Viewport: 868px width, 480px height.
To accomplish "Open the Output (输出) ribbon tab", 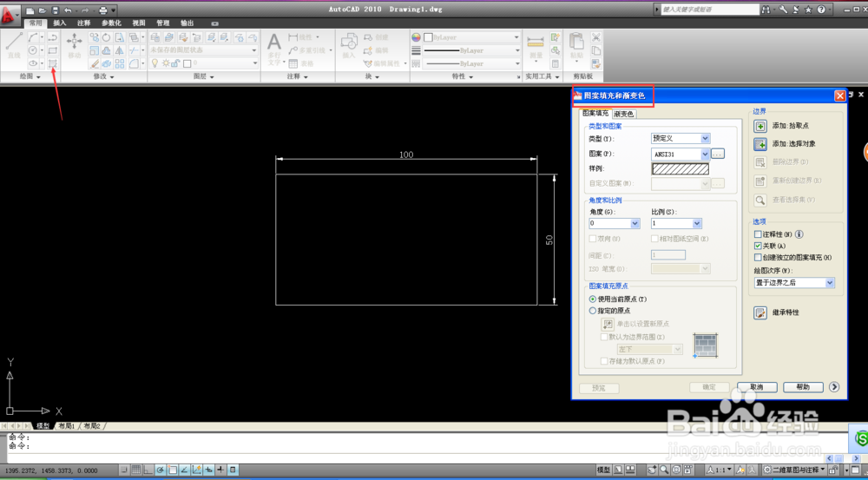I will click(x=187, y=23).
